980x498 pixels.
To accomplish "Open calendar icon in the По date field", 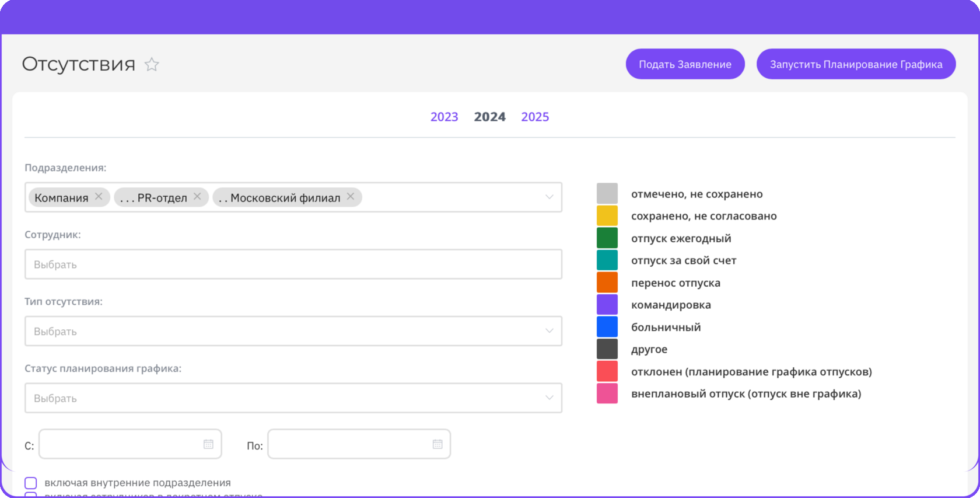I will pos(437,444).
